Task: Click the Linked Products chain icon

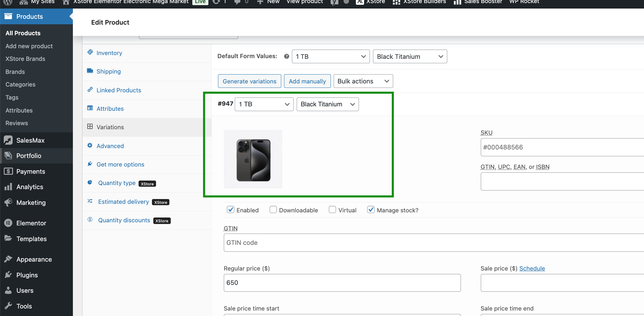Action: click(90, 90)
